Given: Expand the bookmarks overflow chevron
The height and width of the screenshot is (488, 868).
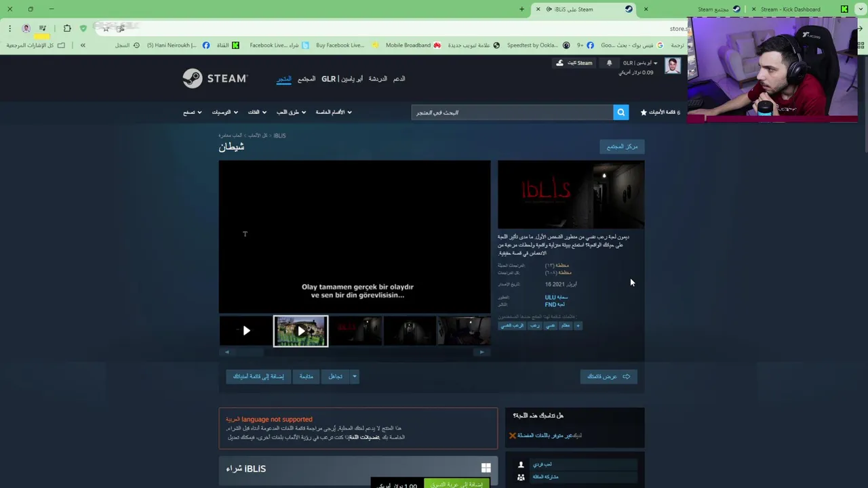Looking at the screenshot, I should pos(83,45).
